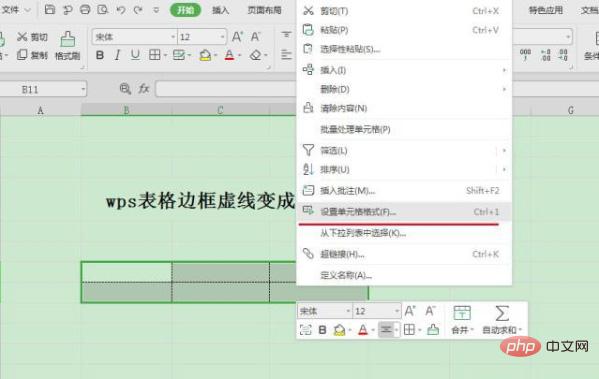Click mini toolbar center align icon
The width and height of the screenshot is (599, 379).
(x=386, y=329)
